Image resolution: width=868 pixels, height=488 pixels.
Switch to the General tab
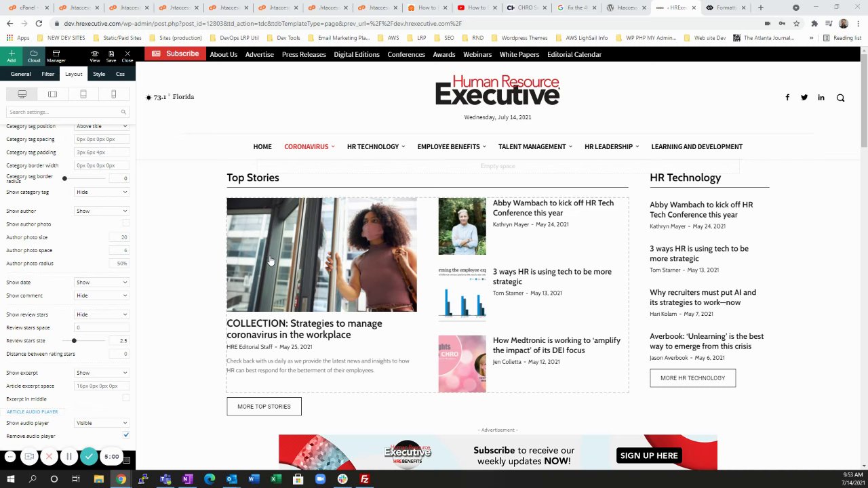(20, 74)
